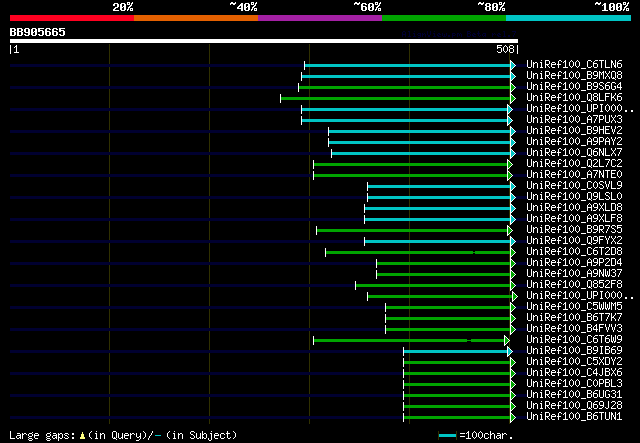Click the UniRef100_A9PAY2 label
Screen dimensions: 640x443
pyautogui.click(x=574, y=142)
